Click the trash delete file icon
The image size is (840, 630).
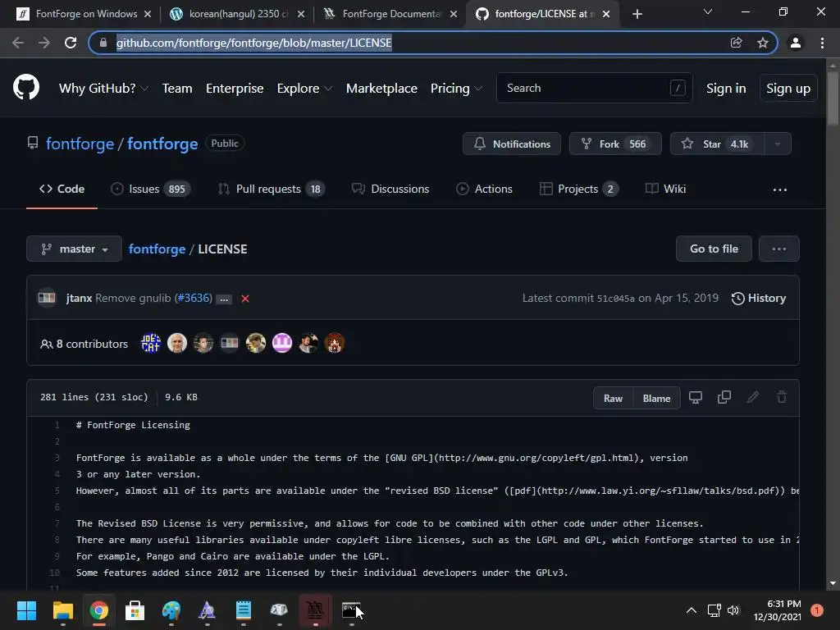pos(782,398)
